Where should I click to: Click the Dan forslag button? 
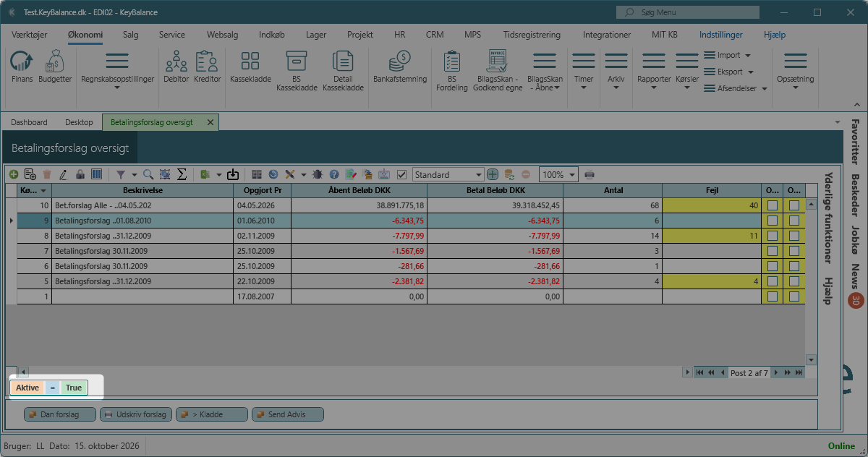[60, 414]
